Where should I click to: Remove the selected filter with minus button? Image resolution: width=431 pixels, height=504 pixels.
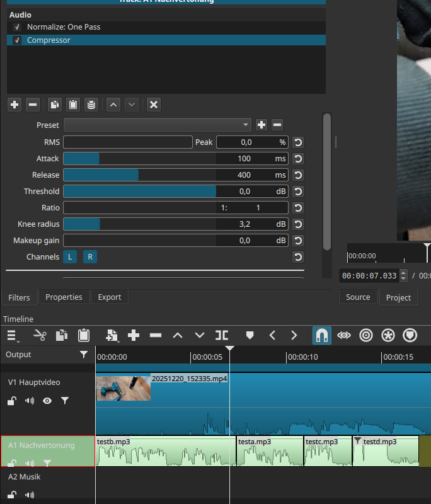(33, 105)
